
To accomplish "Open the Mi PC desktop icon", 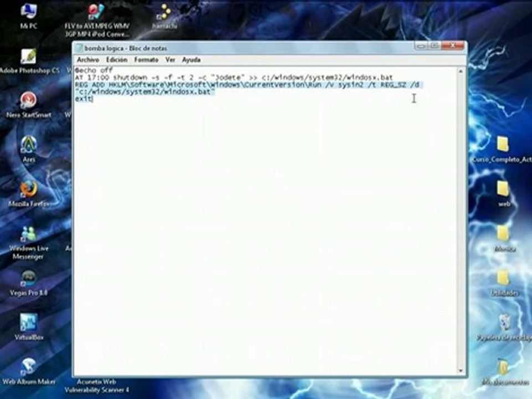I will pos(29,16).
